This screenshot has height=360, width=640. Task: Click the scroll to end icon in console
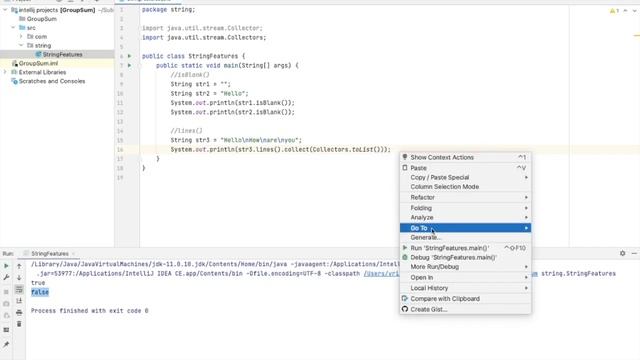pyautogui.click(x=19, y=301)
